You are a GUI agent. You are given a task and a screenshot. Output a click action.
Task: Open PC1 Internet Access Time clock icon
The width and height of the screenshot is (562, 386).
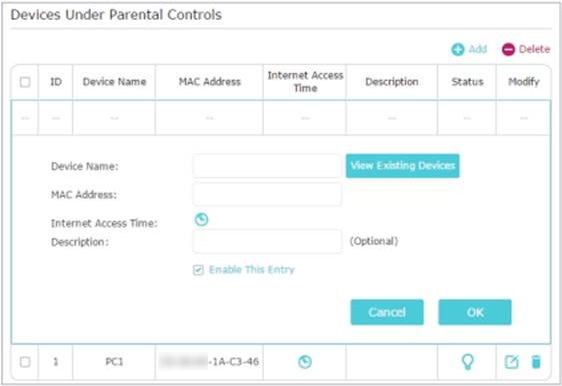305,362
